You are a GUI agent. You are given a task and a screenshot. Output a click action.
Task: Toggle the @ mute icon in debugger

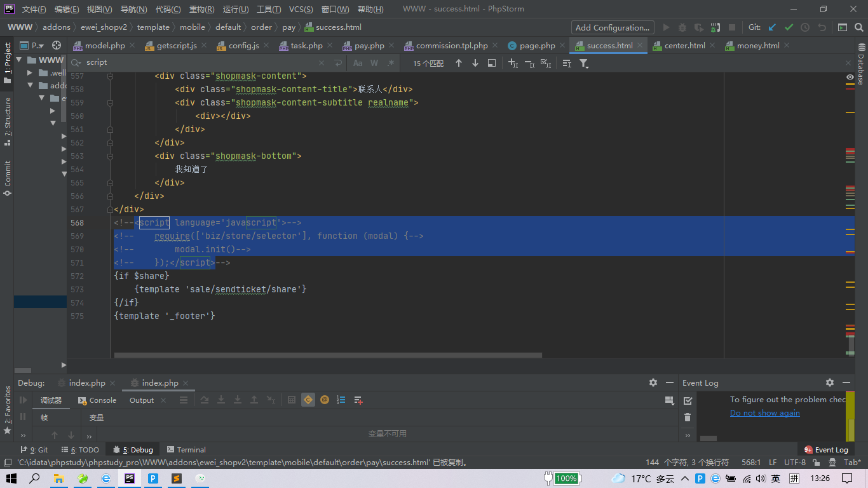[x=325, y=400]
